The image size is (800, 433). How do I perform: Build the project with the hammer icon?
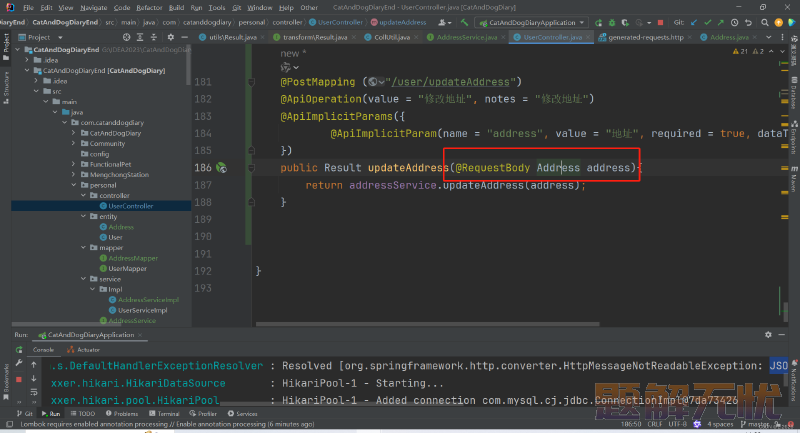pyautogui.click(x=464, y=22)
